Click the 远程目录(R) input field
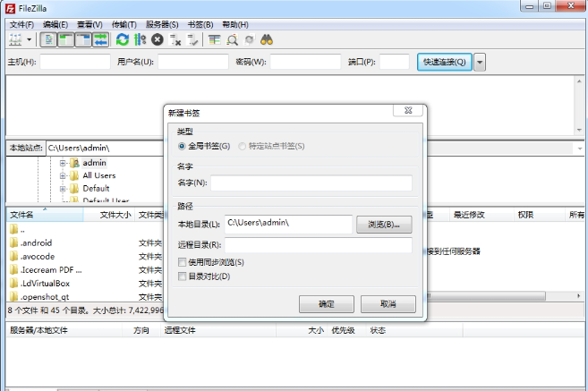Image resolution: width=588 pixels, height=391 pixels. pos(319,245)
